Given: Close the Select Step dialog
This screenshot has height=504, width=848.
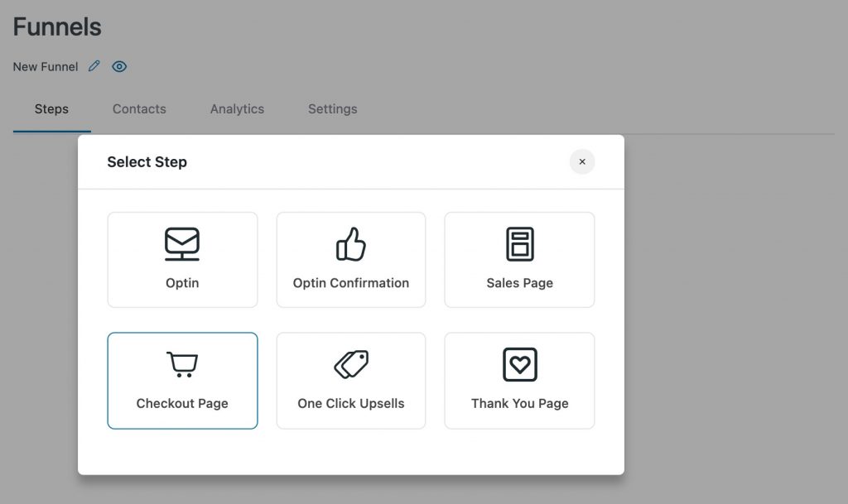Looking at the screenshot, I should (x=582, y=161).
